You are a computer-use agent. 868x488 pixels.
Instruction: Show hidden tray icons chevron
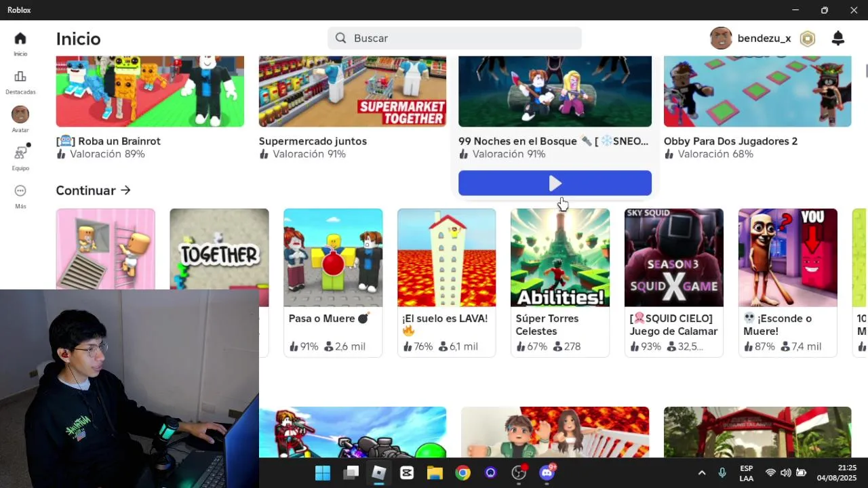[x=702, y=472]
